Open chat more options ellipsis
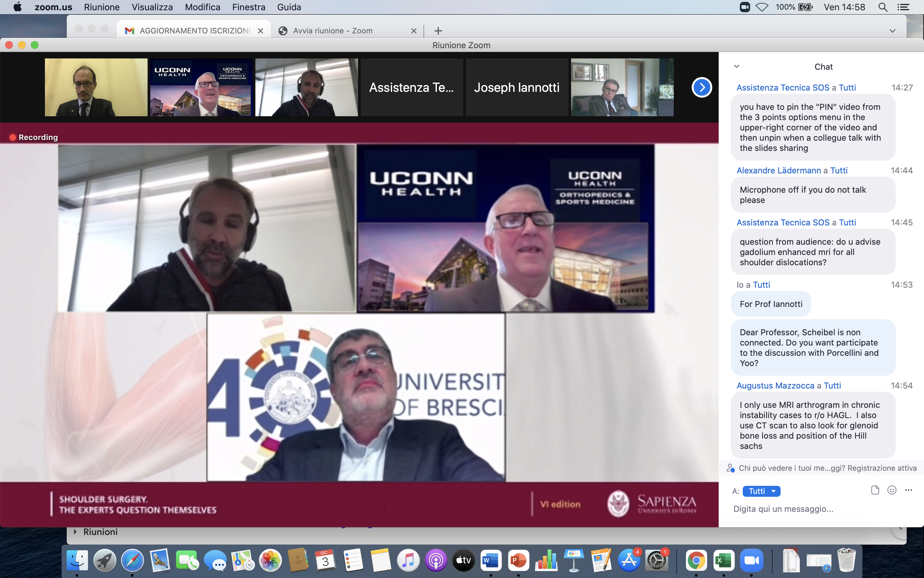This screenshot has width=924, height=578. 908,490
